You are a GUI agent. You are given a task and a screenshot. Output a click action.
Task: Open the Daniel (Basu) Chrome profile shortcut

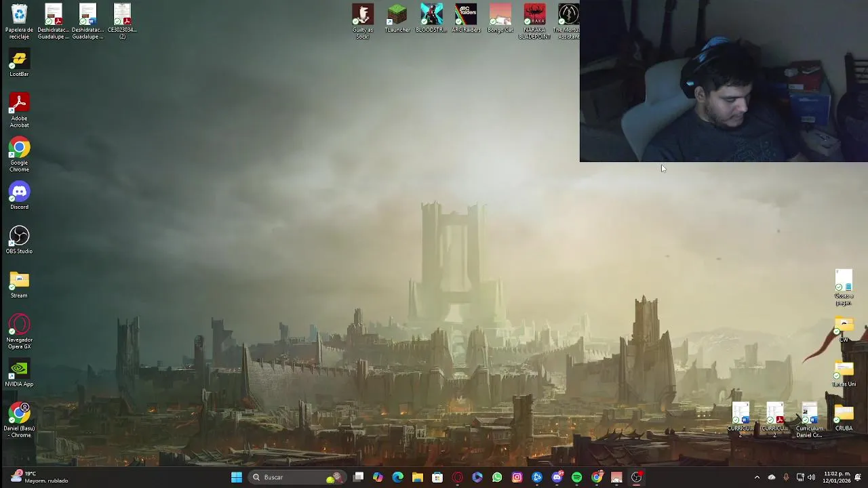point(19,420)
